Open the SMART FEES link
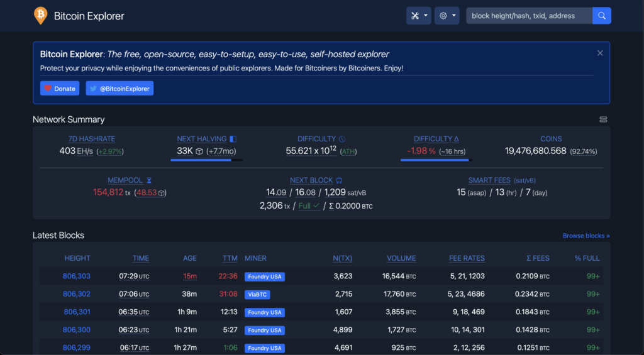 click(489, 180)
